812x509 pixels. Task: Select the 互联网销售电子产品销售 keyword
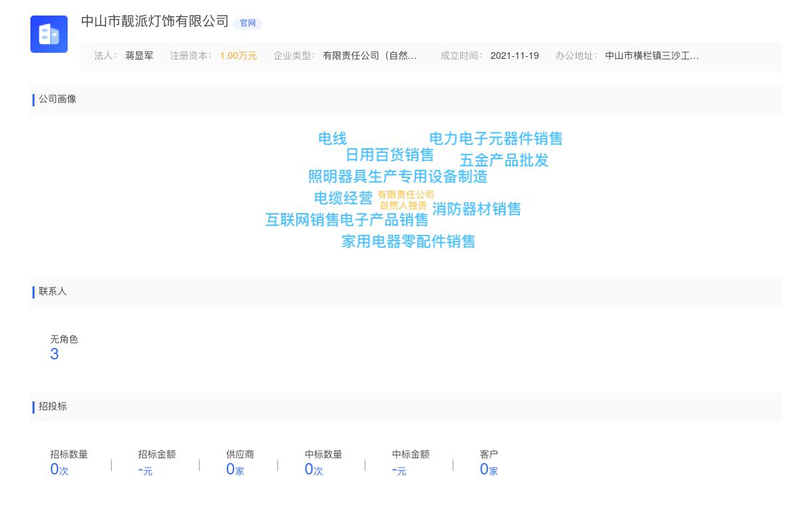347,220
